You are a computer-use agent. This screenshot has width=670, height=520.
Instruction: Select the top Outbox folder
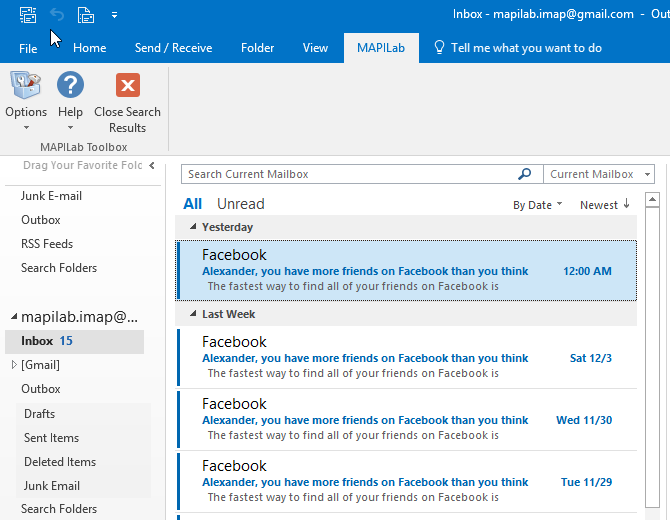pyautogui.click(x=41, y=220)
